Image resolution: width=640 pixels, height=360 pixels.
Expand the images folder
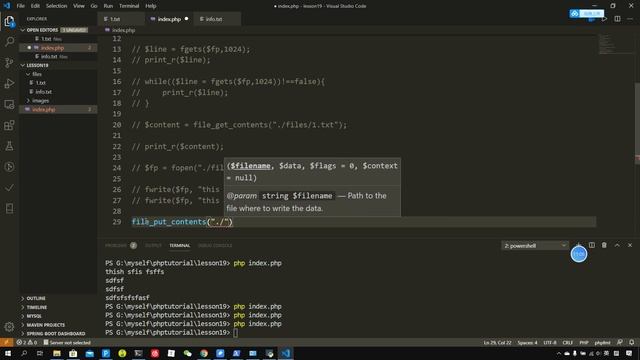pos(28,100)
